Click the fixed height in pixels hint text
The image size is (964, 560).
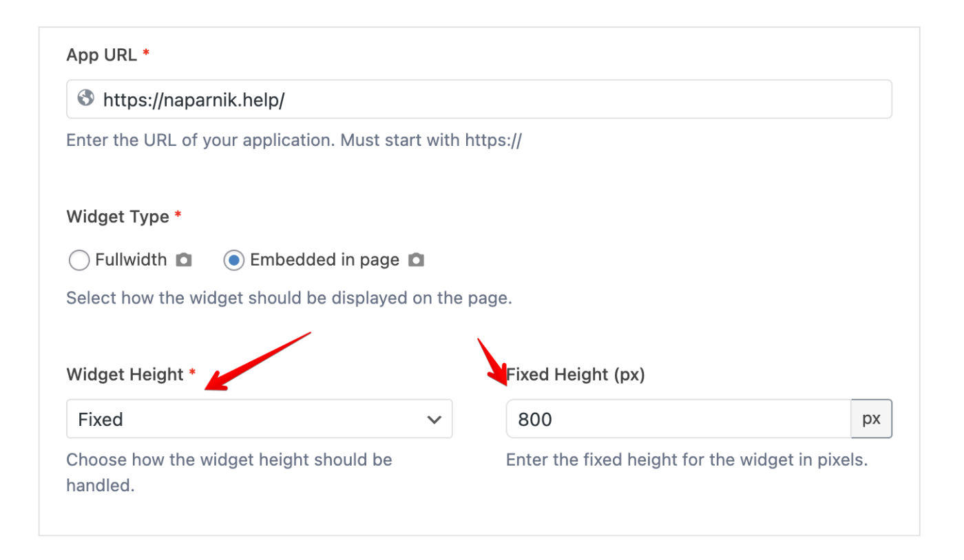coord(687,460)
